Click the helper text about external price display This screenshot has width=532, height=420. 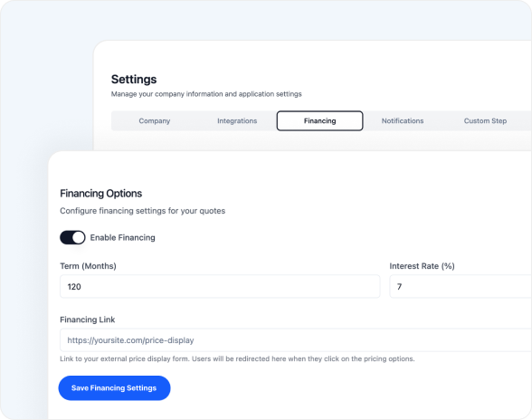(237, 358)
